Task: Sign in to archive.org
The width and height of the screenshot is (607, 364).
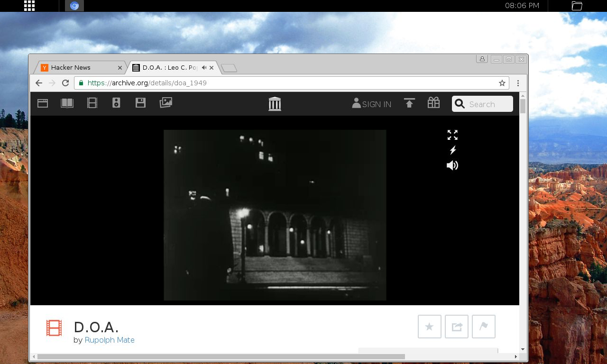Action: pos(371,104)
